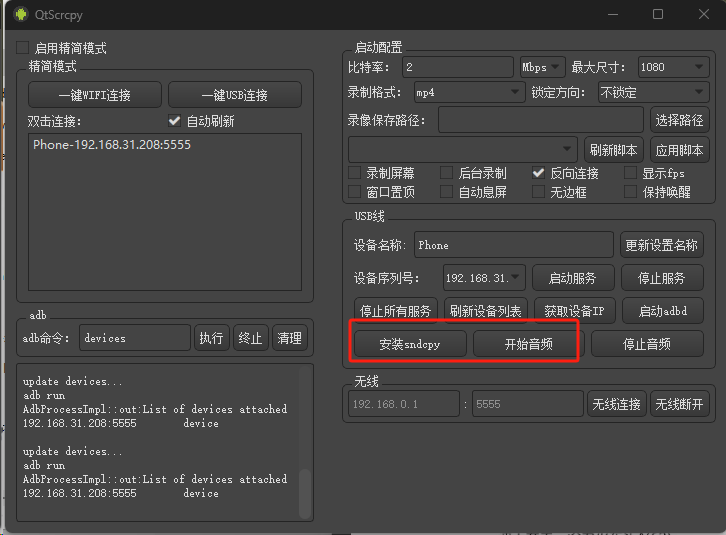The height and width of the screenshot is (535, 726).
Task: Open the 最大尺寸 1080 dropdown
Action: 673,67
